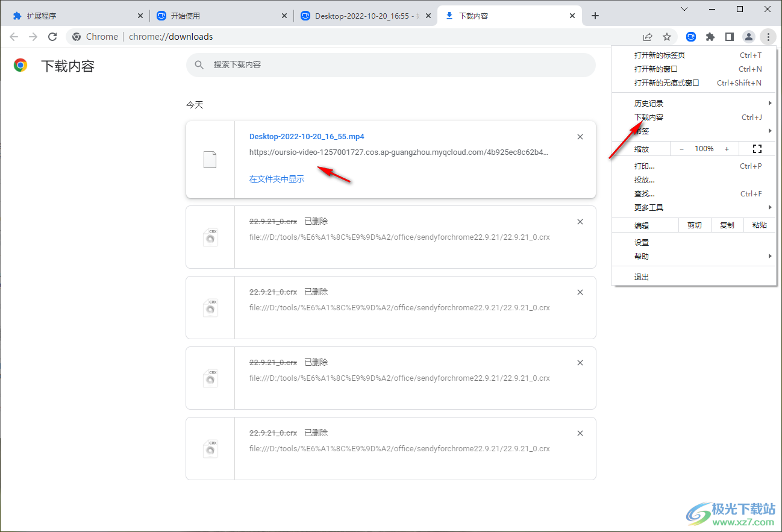Switch to the Desktop-2022-10-20_16:55 tab
Viewport: 782px width, 532px height.
tap(366, 16)
